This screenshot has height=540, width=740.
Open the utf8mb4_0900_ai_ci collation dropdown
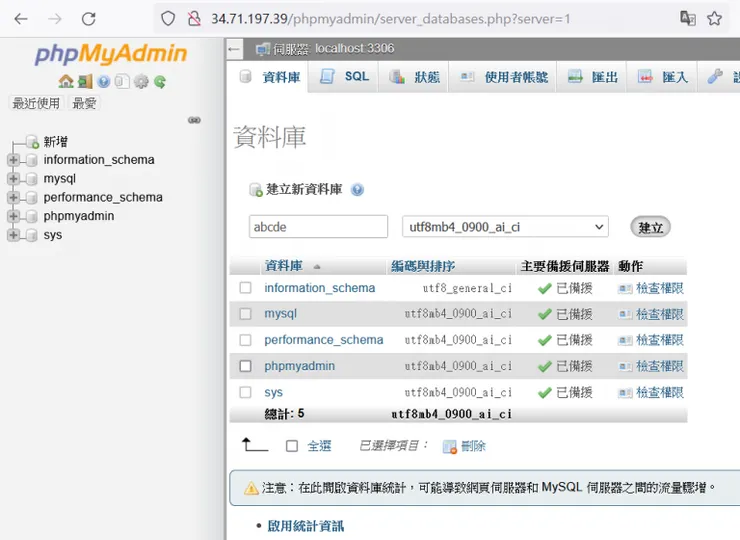[505, 227]
